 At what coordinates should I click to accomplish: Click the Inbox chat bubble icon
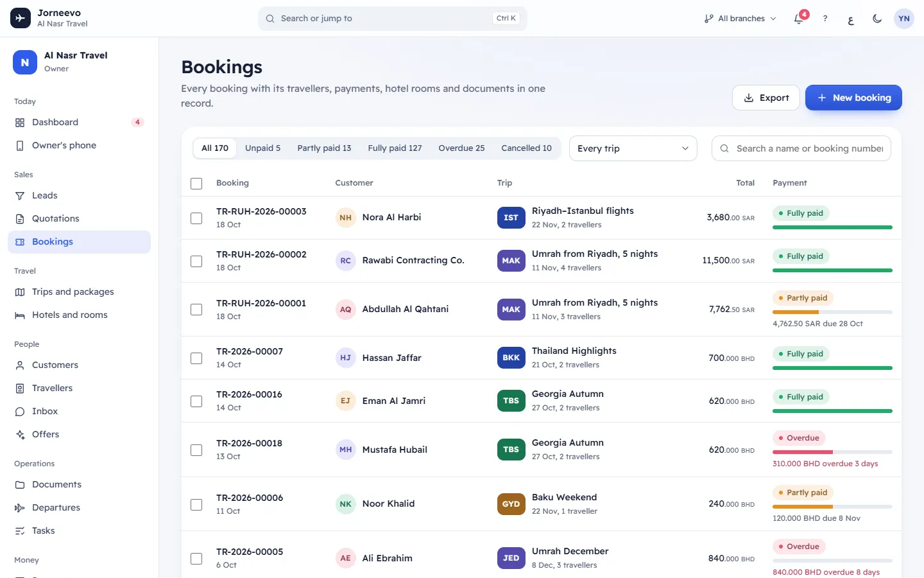[20, 412]
